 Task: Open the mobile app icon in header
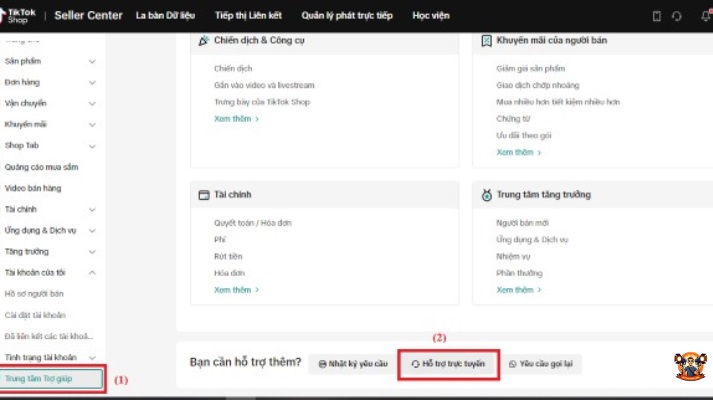click(656, 16)
